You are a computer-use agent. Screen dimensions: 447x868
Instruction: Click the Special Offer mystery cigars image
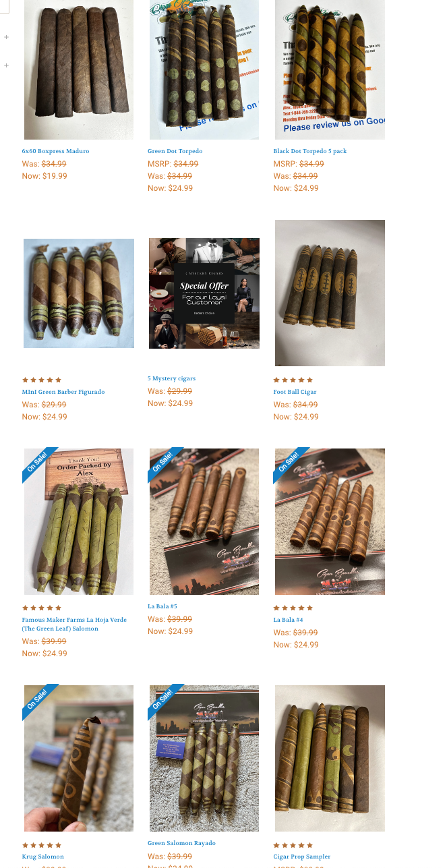pyautogui.click(x=204, y=293)
